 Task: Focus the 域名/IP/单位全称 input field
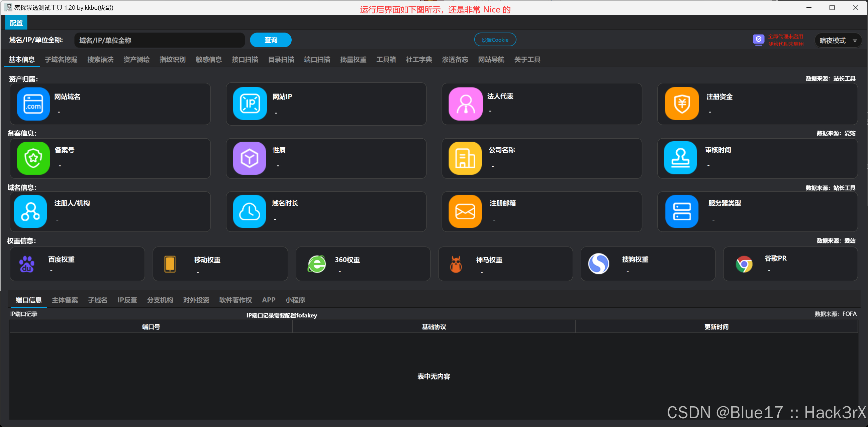pos(159,41)
